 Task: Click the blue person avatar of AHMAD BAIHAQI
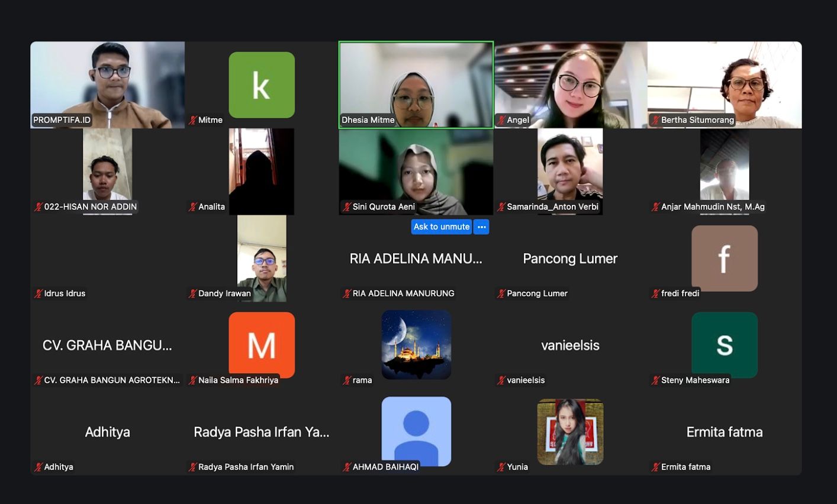click(x=416, y=430)
